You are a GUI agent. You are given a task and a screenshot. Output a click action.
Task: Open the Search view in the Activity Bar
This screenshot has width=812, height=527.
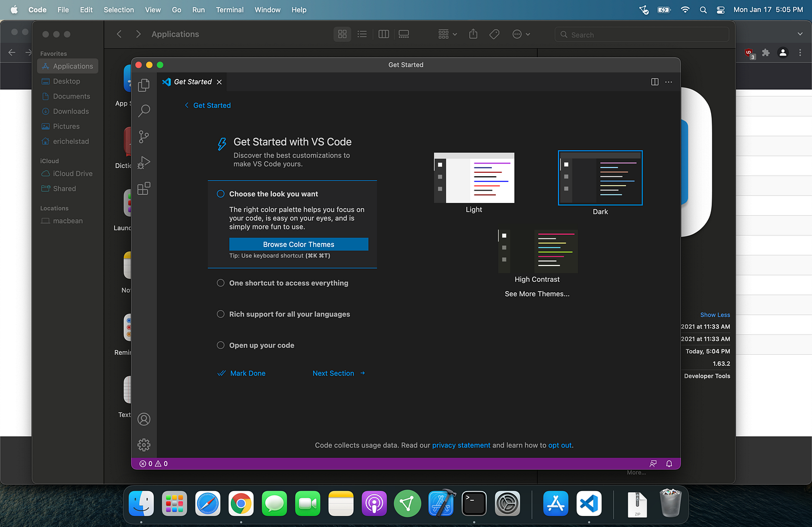144,111
